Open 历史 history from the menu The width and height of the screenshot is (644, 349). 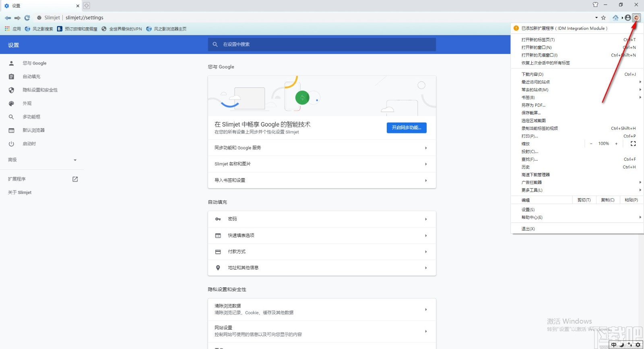pyautogui.click(x=577, y=167)
